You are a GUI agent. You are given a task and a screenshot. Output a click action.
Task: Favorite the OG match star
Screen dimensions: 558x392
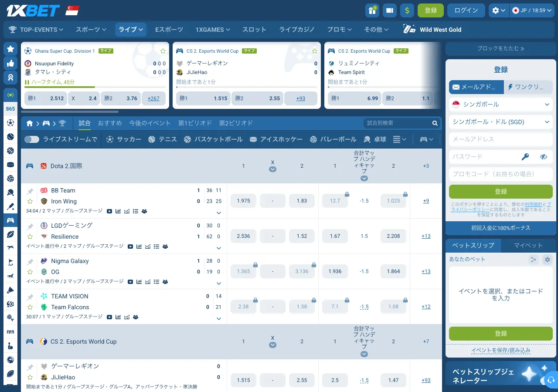pyautogui.click(x=30, y=272)
